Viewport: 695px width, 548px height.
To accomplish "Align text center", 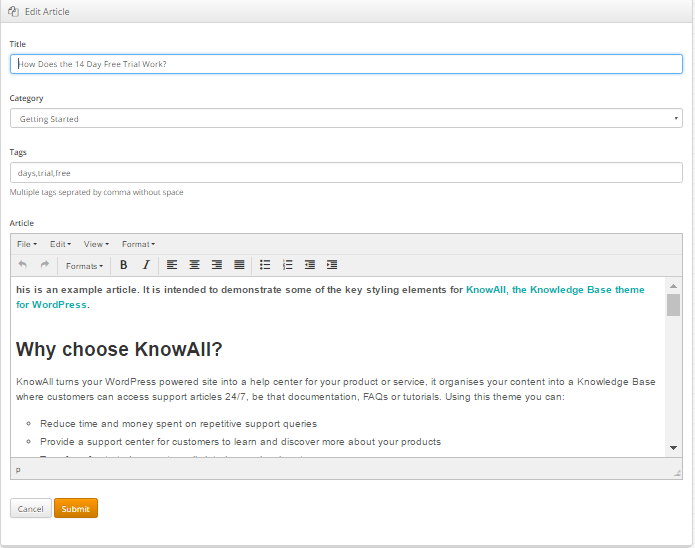I will tap(194, 265).
